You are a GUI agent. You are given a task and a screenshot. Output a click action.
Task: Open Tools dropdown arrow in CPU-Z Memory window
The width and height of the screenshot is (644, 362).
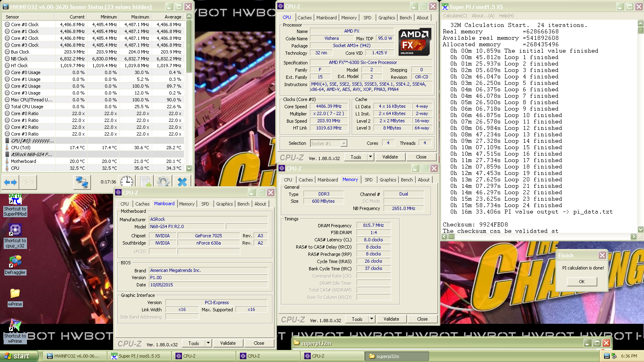[x=372, y=319]
